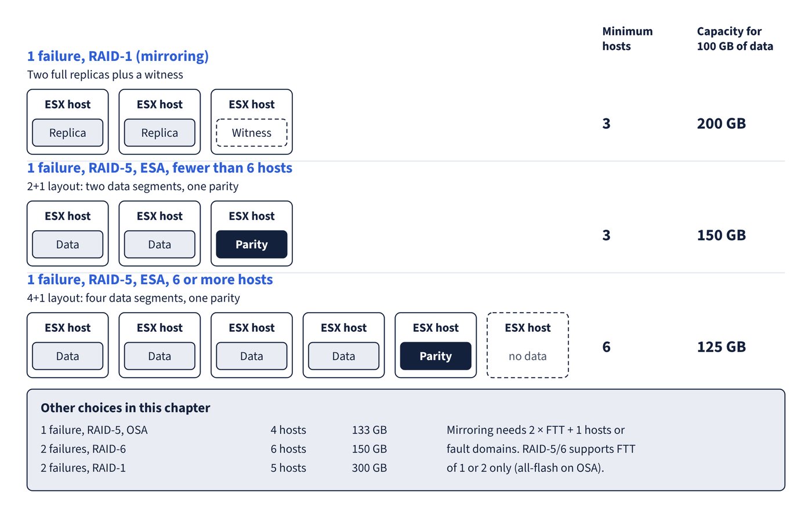Click the "133 GB" cell
This screenshot has height=511, width=812.
369,430
